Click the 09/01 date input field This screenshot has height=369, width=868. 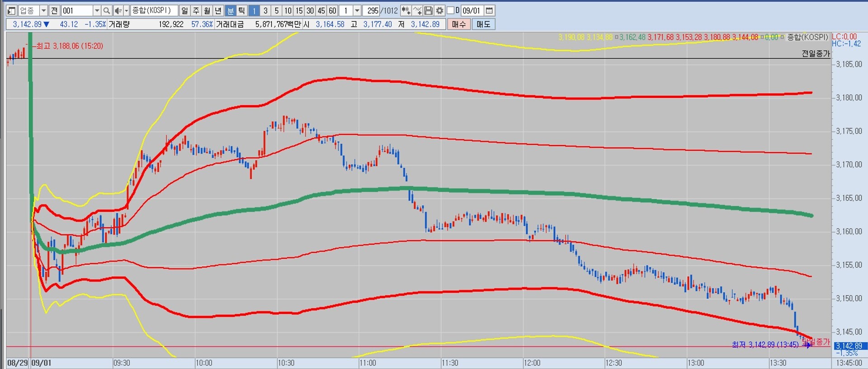[x=472, y=10]
